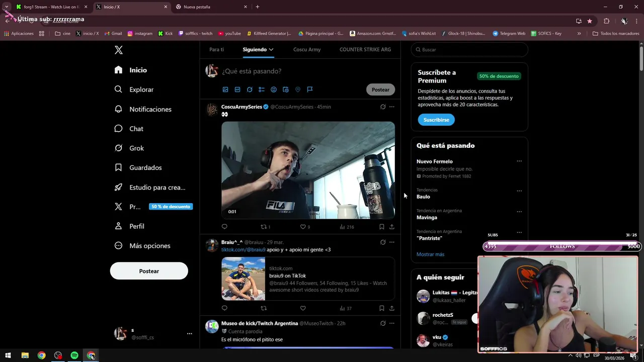644x362 pixels.
Task: Like the Braiu^_^ post
Action: click(303, 308)
